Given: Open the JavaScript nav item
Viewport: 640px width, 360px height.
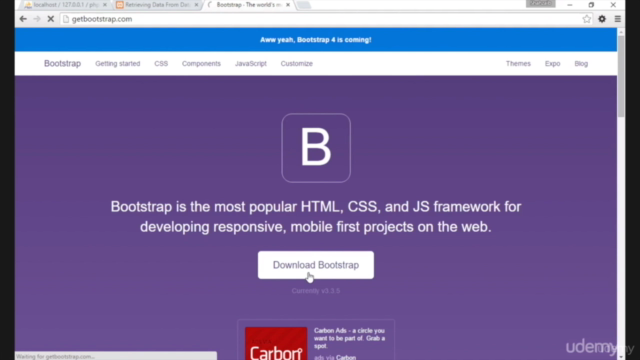Looking at the screenshot, I should click(251, 64).
